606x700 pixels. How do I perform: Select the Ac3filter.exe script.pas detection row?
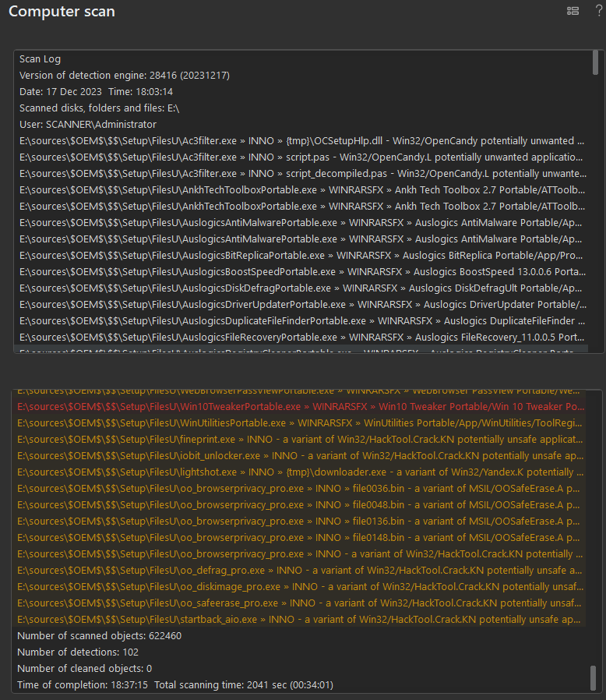pyautogui.click(x=301, y=157)
